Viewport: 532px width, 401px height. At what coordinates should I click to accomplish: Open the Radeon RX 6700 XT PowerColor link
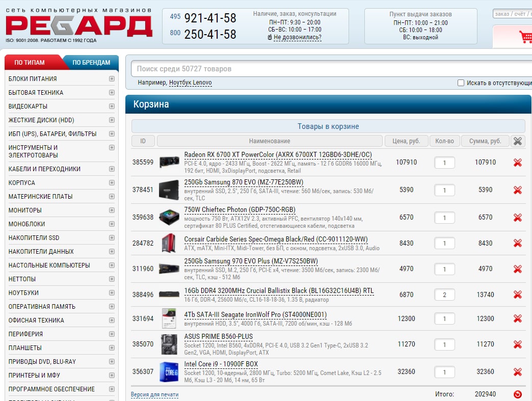click(278, 155)
